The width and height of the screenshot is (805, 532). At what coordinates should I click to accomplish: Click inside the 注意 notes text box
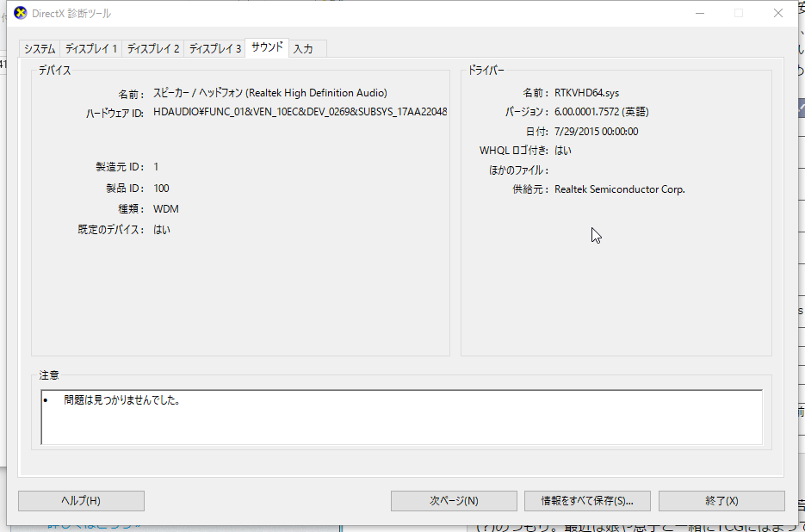tap(401, 417)
